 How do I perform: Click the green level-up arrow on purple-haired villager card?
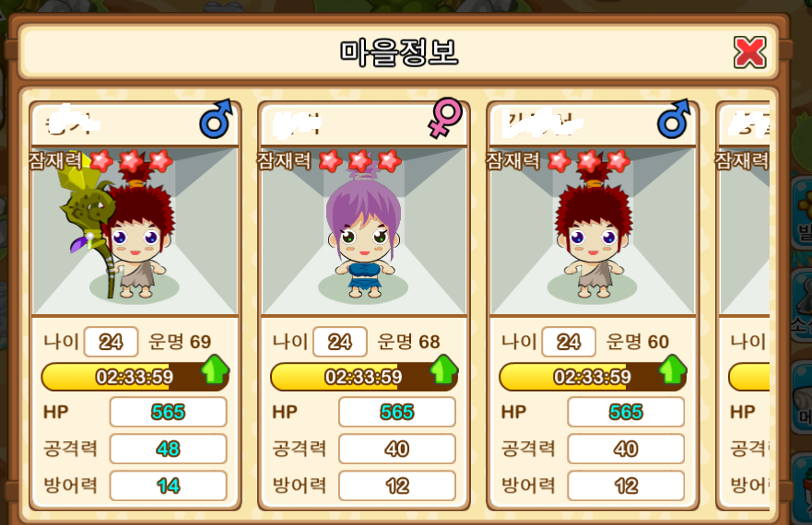tap(444, 369)
